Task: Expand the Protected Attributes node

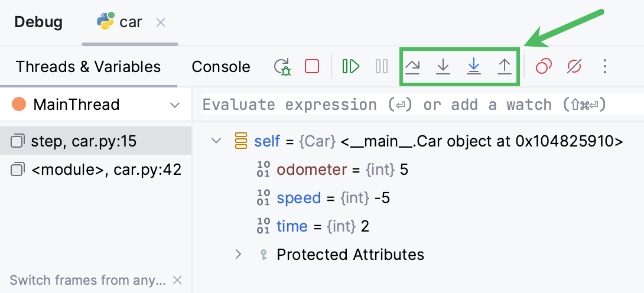Action: click(239, 255)
